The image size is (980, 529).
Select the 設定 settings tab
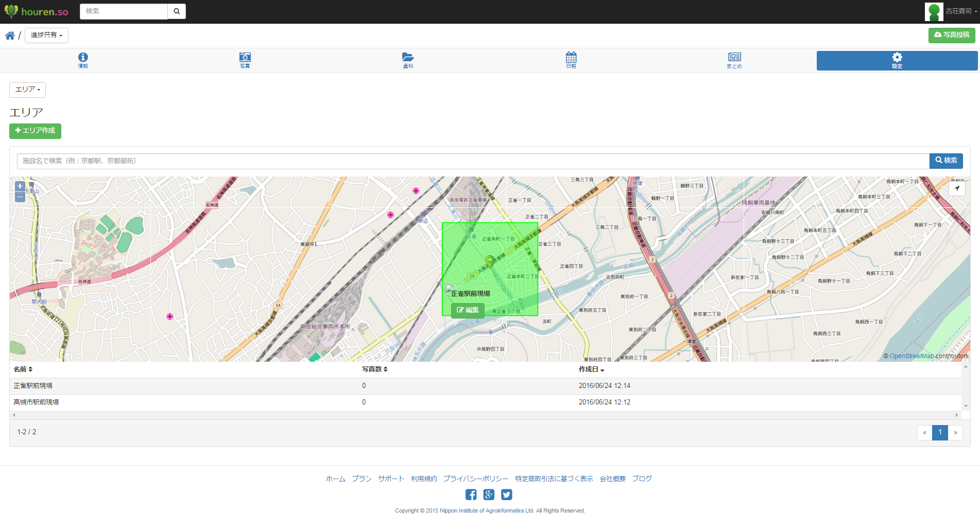click(x=897, y=60)
